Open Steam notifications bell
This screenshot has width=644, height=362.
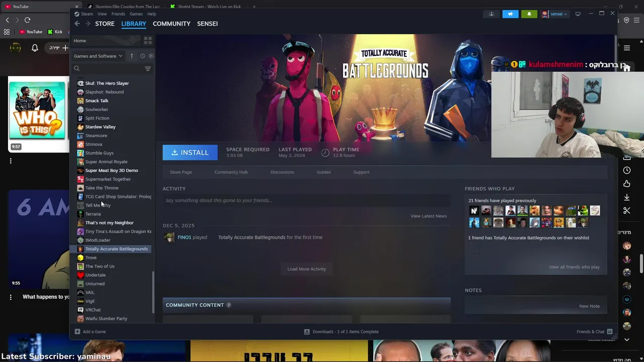pos(529,14)
